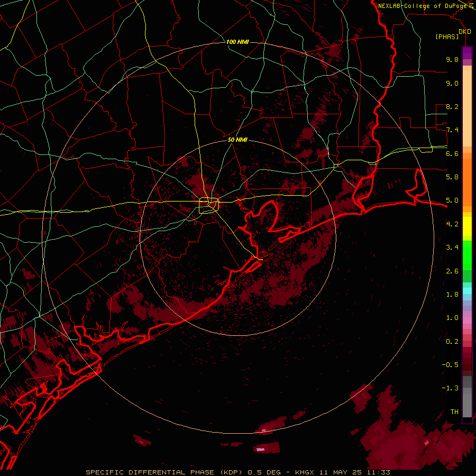Click the TH threshold label on the legend
This screenshot has width=476, height=476.
pyautogui.click(x=454, y=412)
